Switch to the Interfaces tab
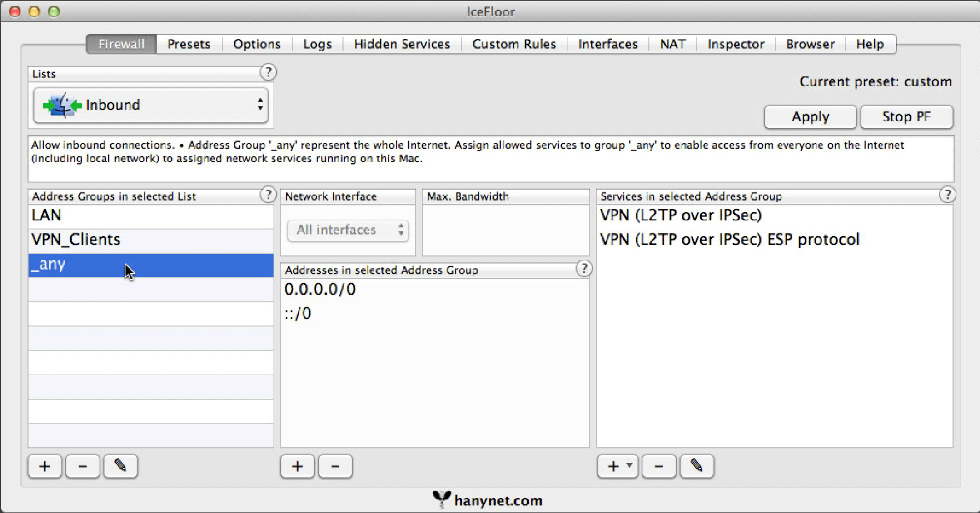Viewport: 980px width, 513px height. (608, 44)
